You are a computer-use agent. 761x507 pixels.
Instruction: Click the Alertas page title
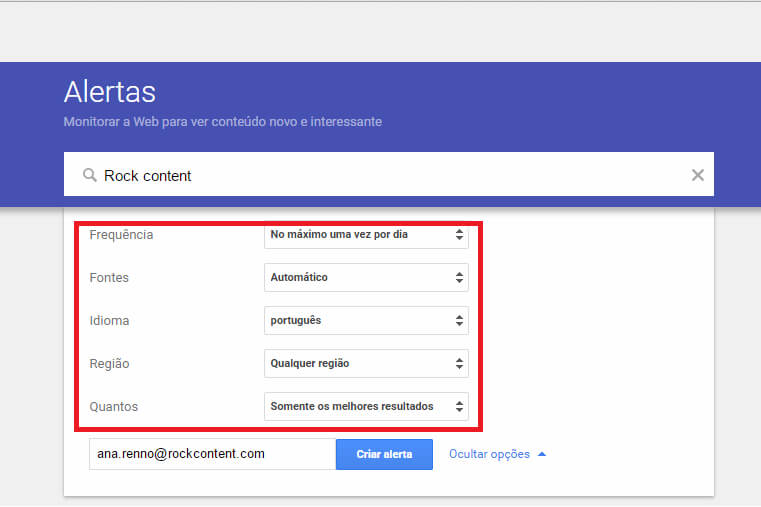tap(110, 92)
